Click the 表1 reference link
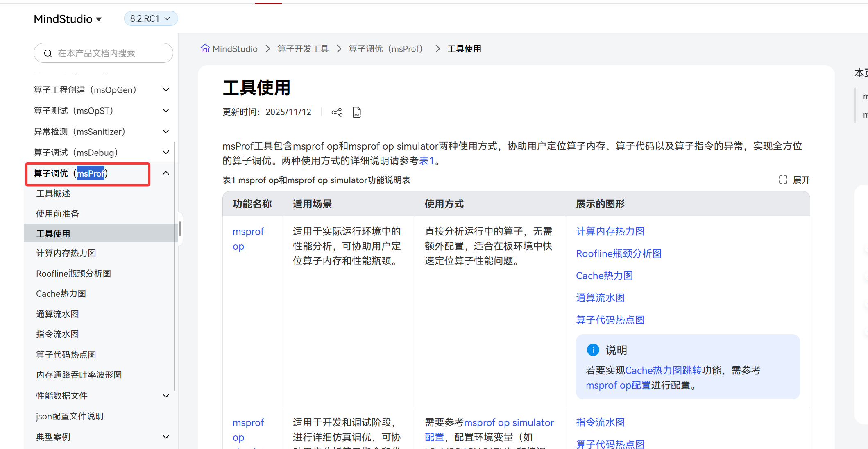The height and width of the screenshot is (449, 868). pyautogui.click(x=426, y=161)
